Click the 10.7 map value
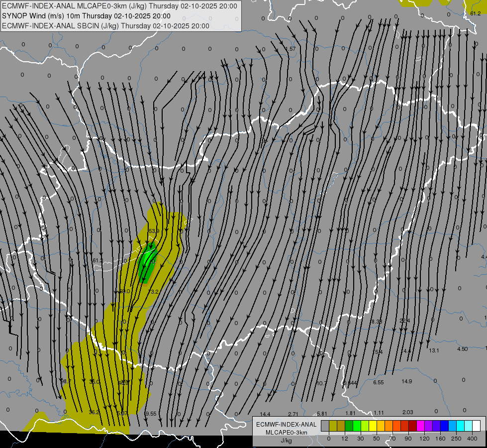This screenshot has width=487, height=448. (x=321, y=383)
